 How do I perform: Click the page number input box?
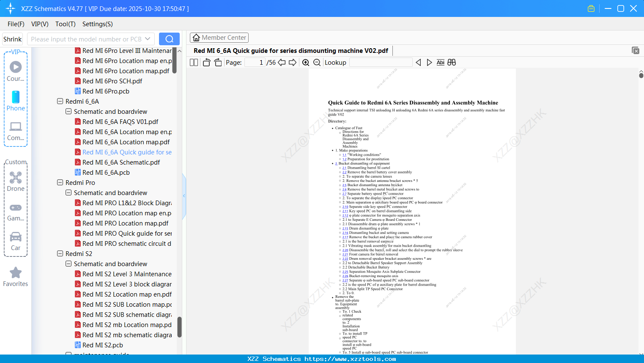[x=255, y=63]
